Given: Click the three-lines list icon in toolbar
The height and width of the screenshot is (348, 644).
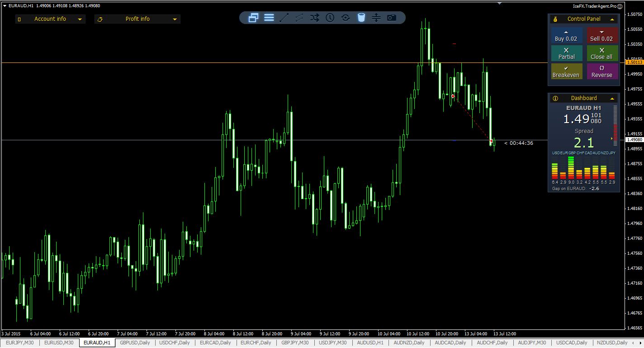Looking at the screenshot, I should click(x=269, y=18).
